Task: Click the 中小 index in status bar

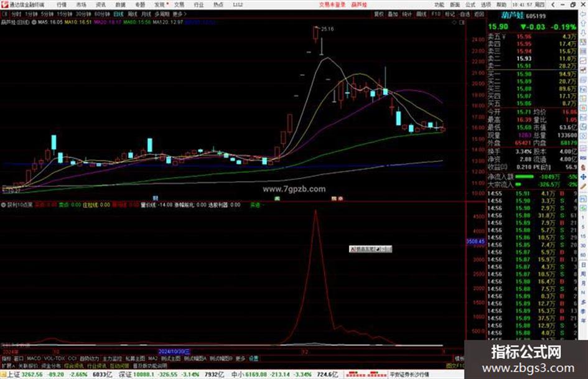Action: click(x=284, y=375)
